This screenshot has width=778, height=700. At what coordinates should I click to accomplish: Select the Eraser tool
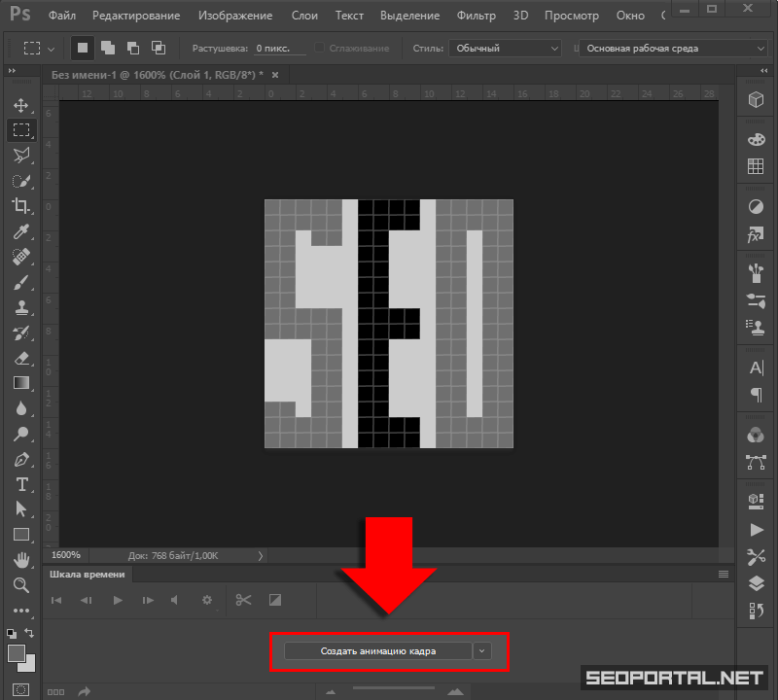[21, 358]
